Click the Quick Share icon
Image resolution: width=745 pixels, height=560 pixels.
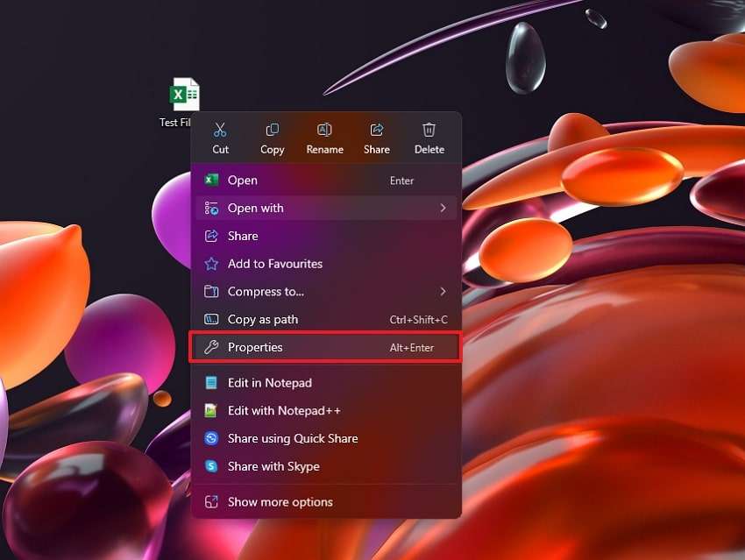pyautogui.click(x=211, y=438)
